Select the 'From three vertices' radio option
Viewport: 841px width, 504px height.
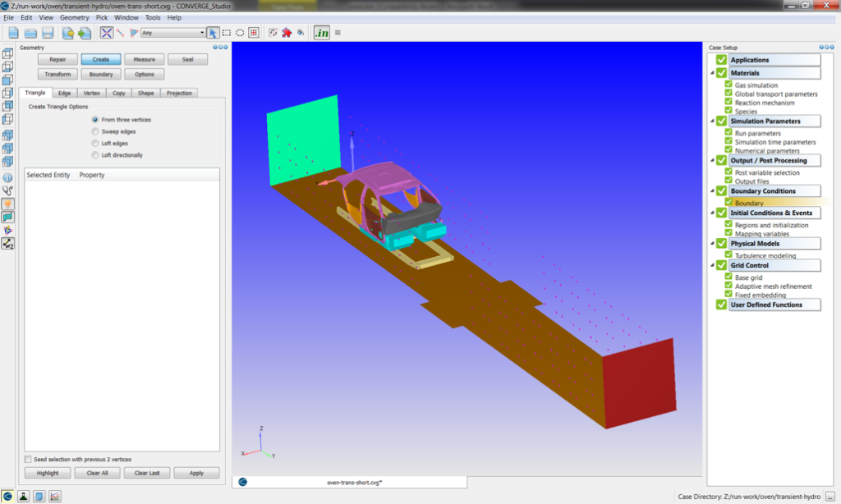pyautogui.click(x=95, y=120)
